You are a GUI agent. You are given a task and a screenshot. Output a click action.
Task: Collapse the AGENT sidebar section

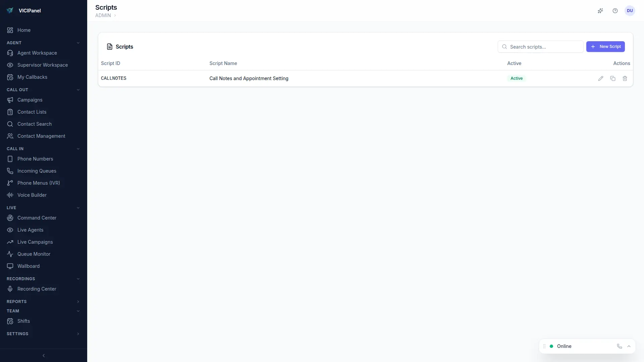coord(78,43)
